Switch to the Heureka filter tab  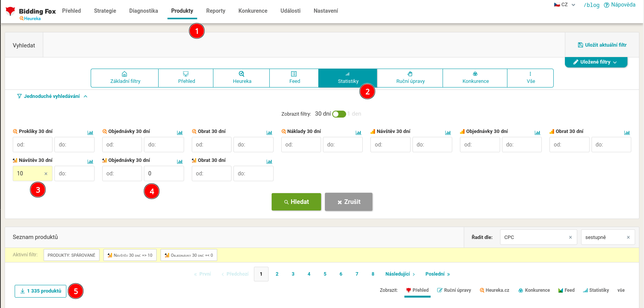pyautogui.click(x=242, y=78)
